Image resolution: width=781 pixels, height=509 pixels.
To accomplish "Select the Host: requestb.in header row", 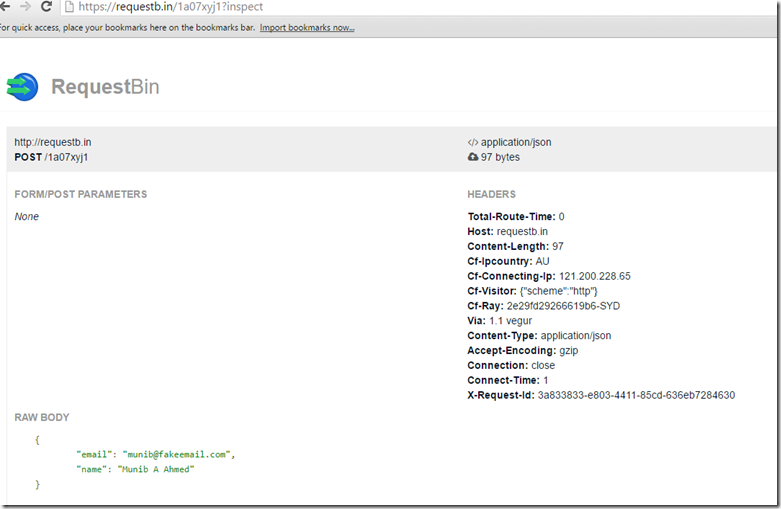I will (x=508, y=232).
